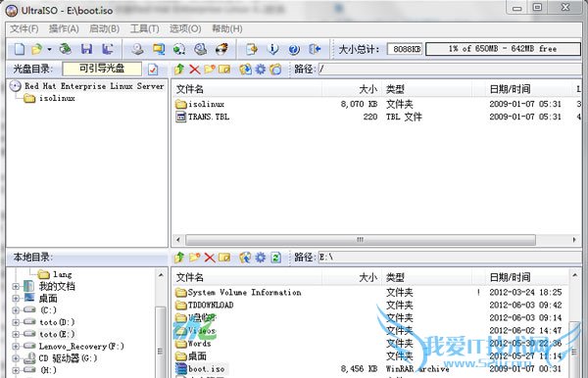Open the 启动(B) menu
588x378 pixels.
pos(104,28)
